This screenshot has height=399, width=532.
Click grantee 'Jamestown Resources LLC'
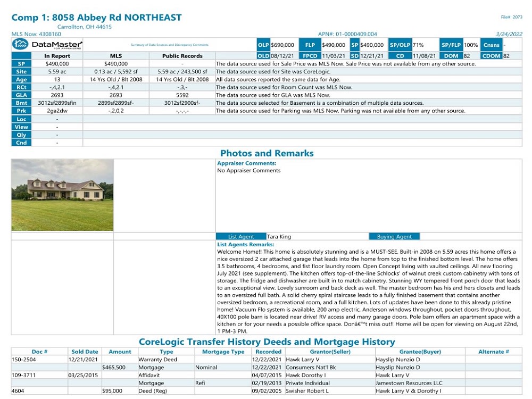click(409, 383)
